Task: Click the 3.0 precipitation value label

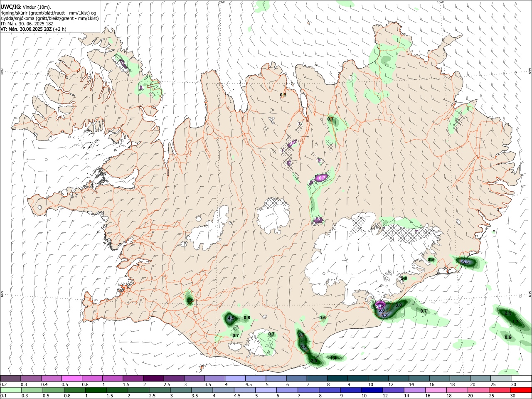Action: click(399, 305)
